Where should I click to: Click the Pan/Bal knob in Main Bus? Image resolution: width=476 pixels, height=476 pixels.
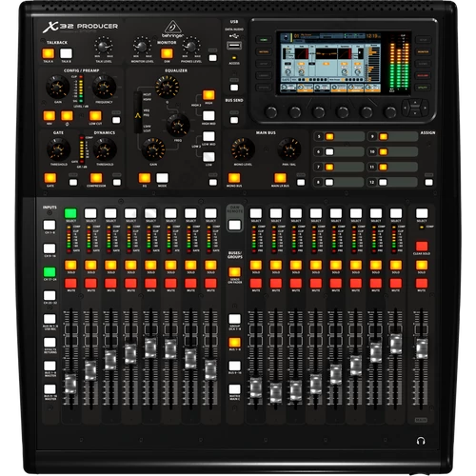click(289, 149)
